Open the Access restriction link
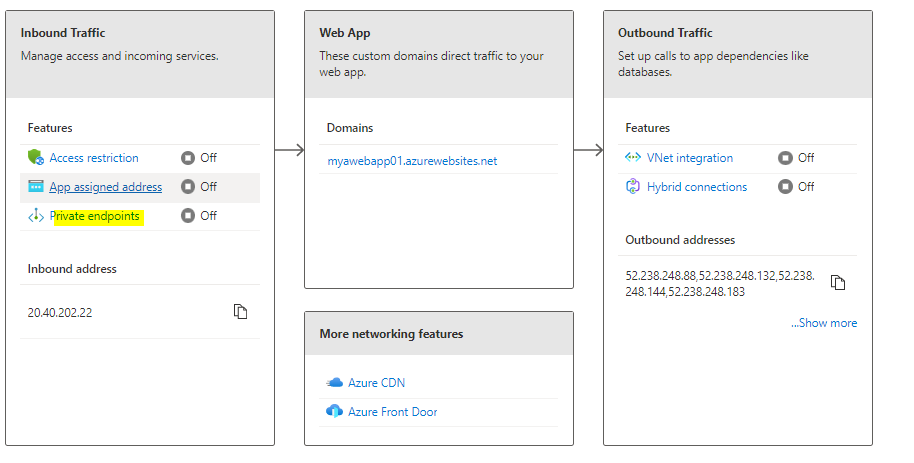 94,158
